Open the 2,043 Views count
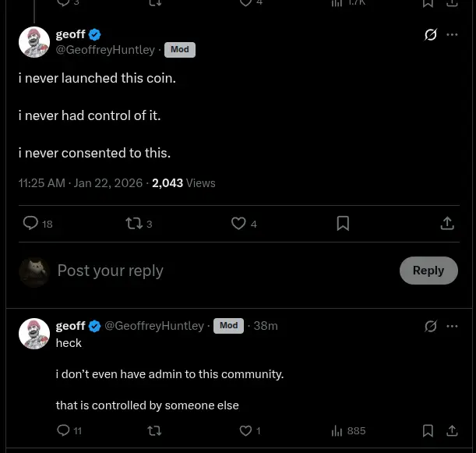Screen dimensions: 476x453 point(183,183)
